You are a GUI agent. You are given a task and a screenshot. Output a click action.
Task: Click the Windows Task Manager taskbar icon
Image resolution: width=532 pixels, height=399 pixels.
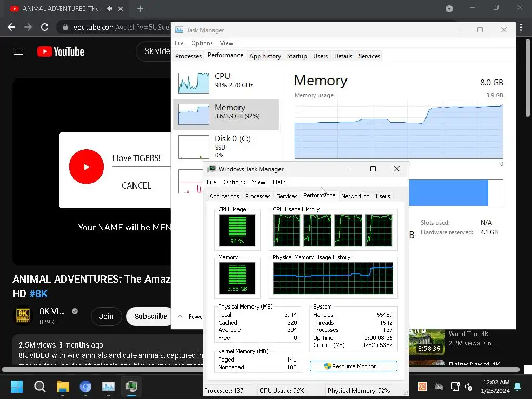[x=131, y=387]
